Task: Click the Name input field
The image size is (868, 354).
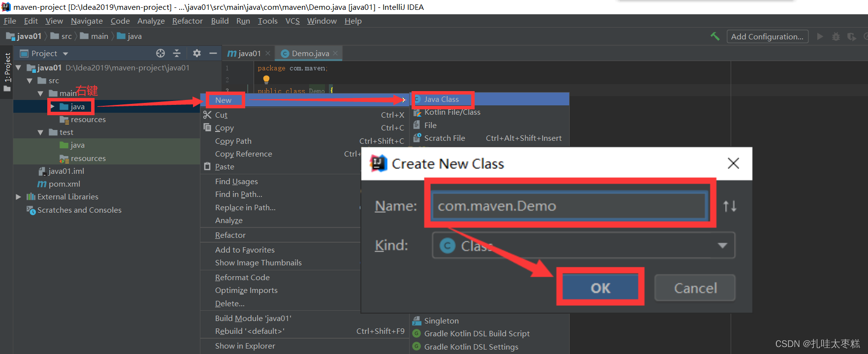Action: coord(569,206)
